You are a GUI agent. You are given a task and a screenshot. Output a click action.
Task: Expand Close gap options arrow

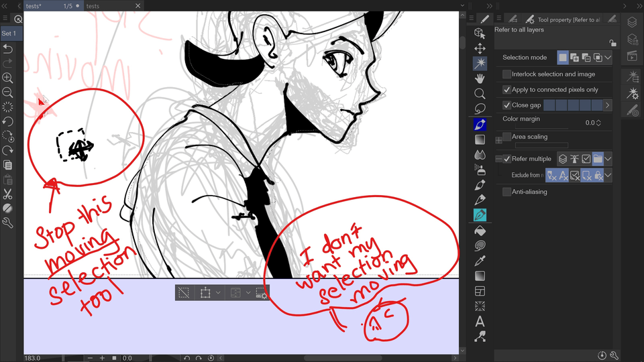pyautogui.click(x=608, y=105)
